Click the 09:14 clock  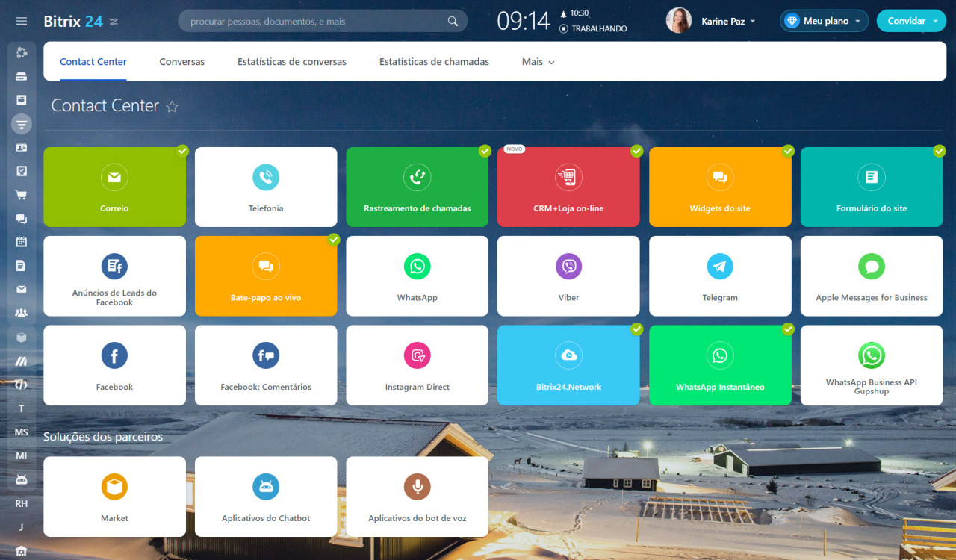pyautogui.click(x=524, y=21)
